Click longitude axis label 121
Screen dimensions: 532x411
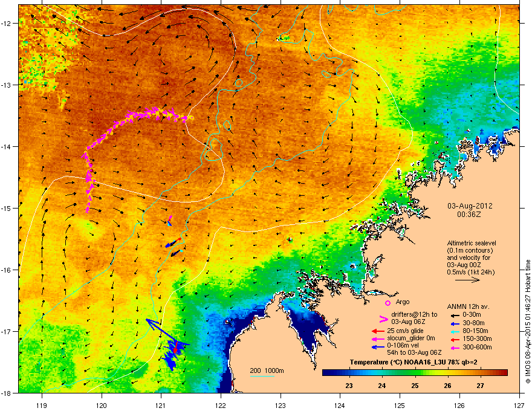(161, 405)
